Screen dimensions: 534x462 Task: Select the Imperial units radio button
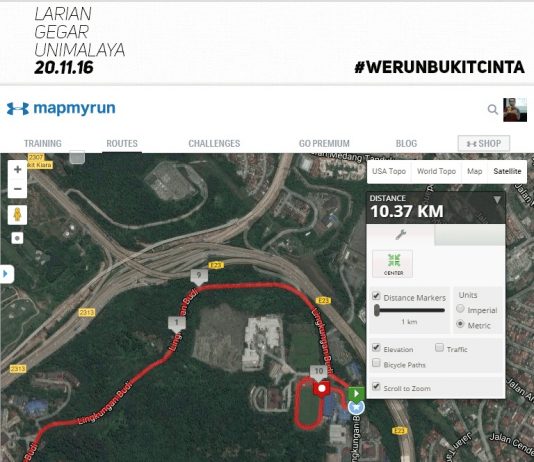[x=460, y=308]
